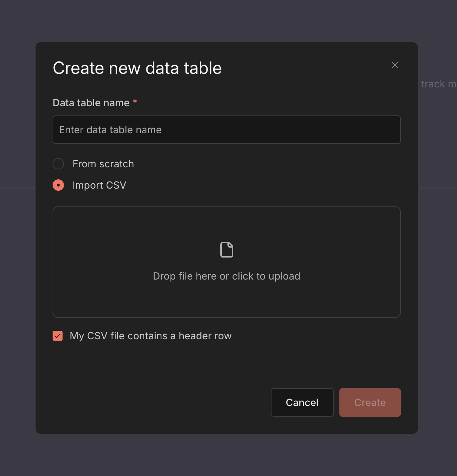Click the file upload icon

[x=227, y=250]
